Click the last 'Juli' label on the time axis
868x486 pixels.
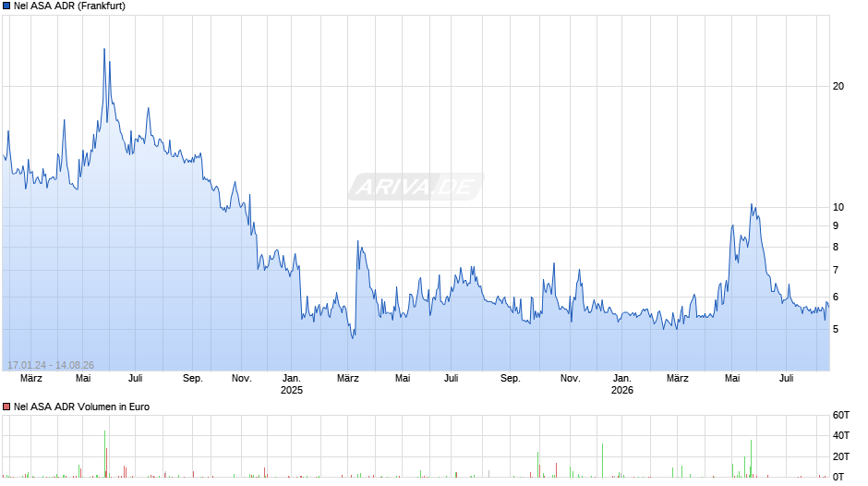point(787,379)
